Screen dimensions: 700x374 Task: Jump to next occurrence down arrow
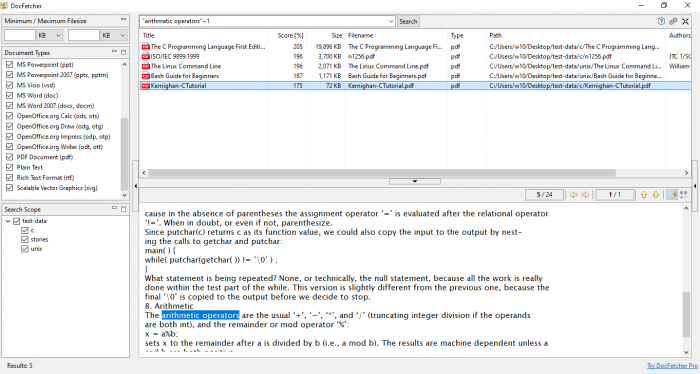point(655,195)
